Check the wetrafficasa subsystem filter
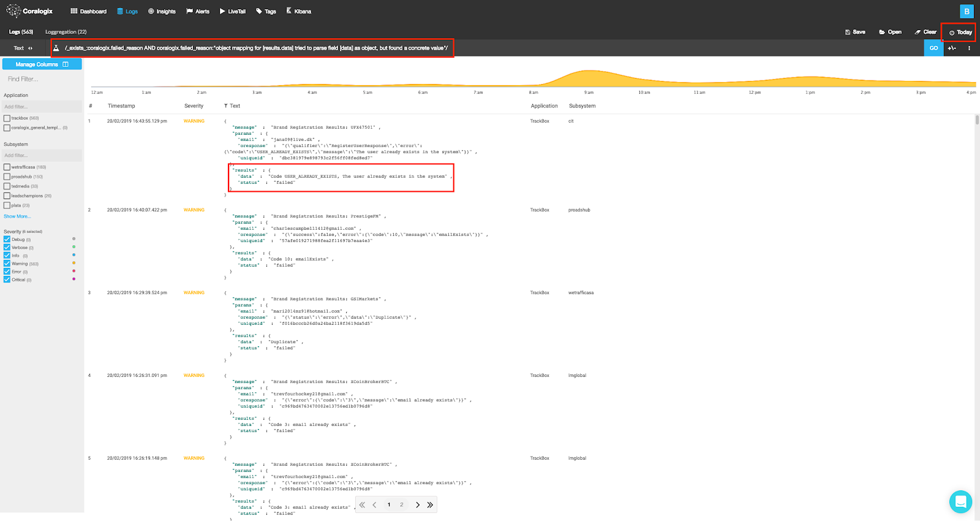Viewport: 980px width, 521px height. click(x=7, y=167)
